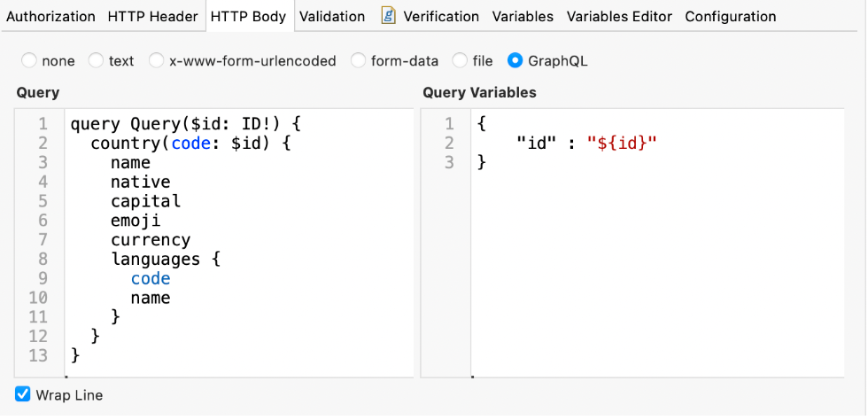
Task: Uncheck the Wrap Line checkbox
Action: point(23,394)
